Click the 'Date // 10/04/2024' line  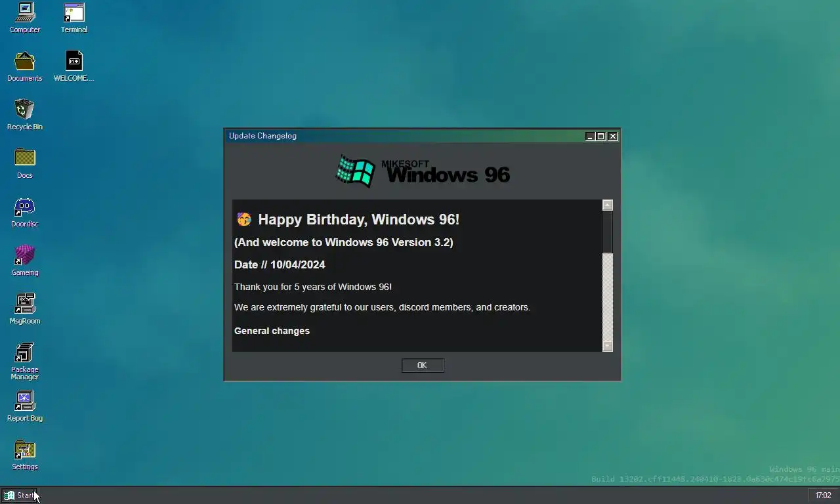[280, 265]
